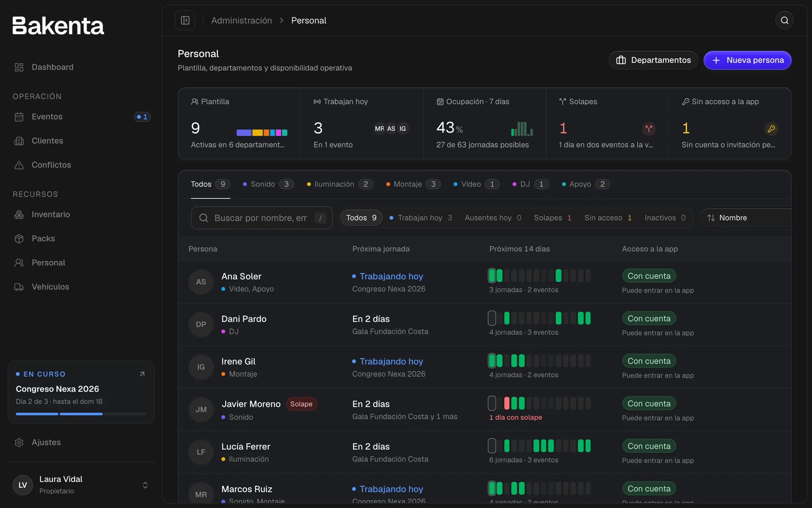Click the Nueva persona button
812x508 pixels.
[747, 60]
